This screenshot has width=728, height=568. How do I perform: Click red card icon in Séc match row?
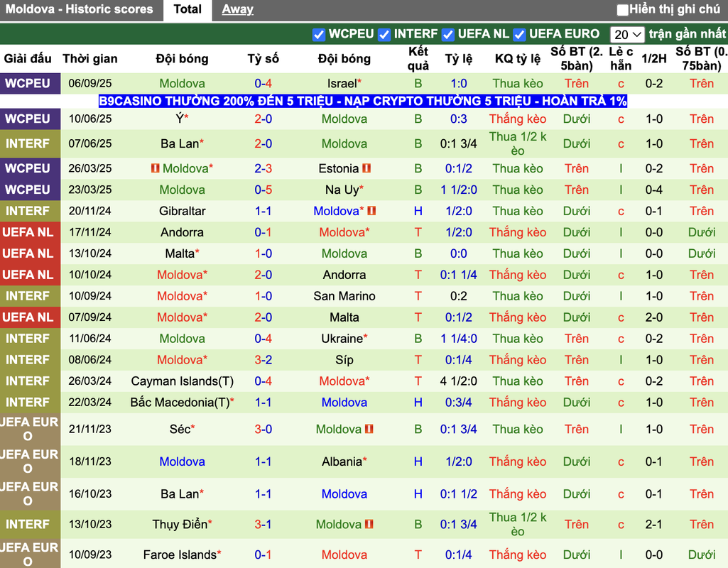369,430
